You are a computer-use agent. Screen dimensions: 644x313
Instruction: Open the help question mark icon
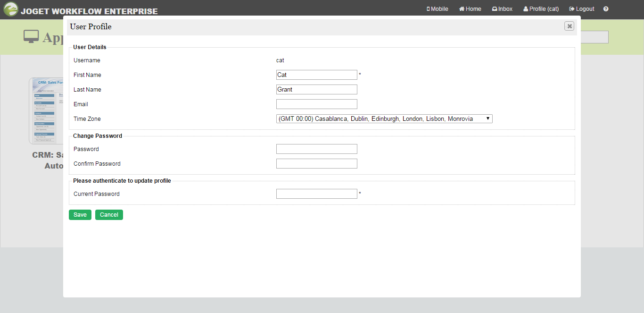pyautogui.click(x=606, y=9)
